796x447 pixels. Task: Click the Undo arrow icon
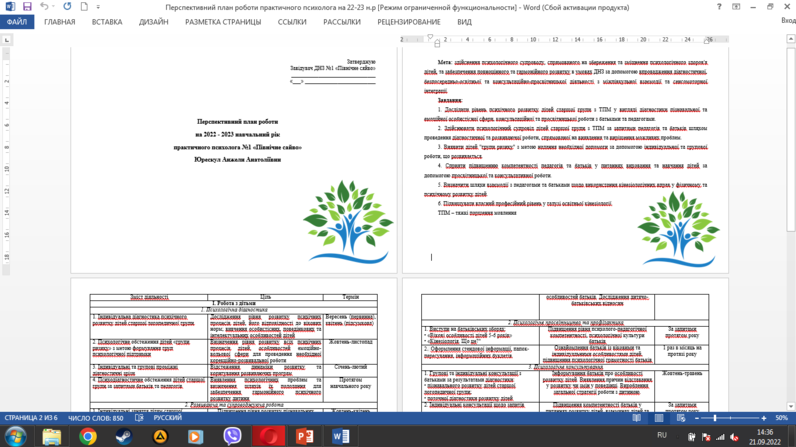[44, 7]
